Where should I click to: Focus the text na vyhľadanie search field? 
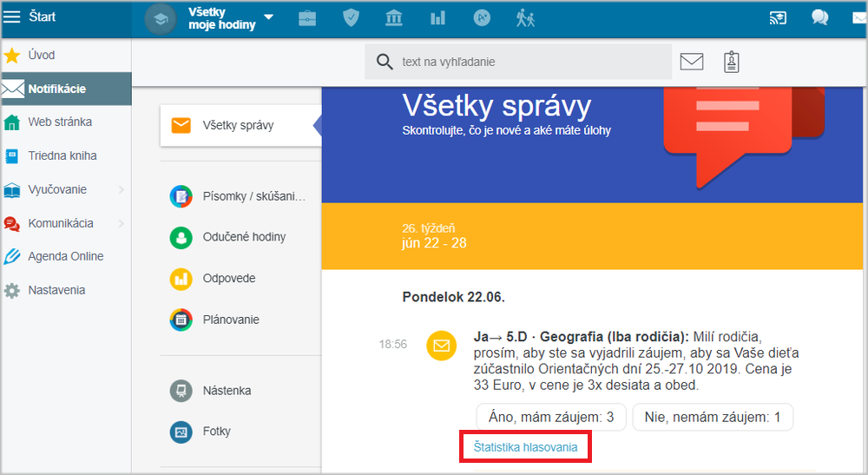518,62
